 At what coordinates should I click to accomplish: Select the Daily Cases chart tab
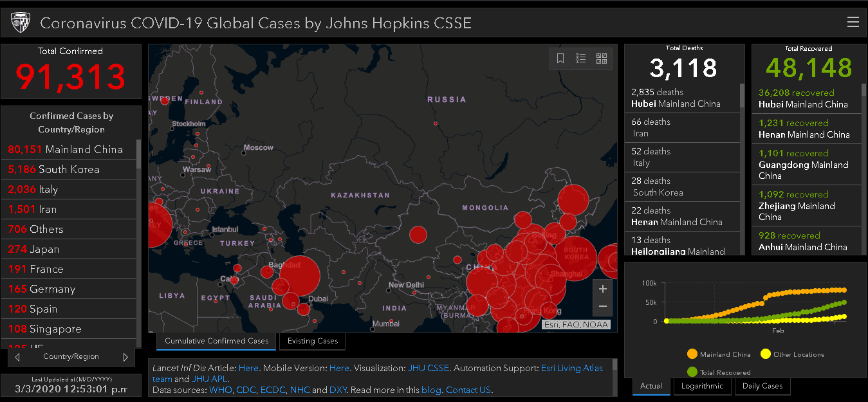762,386
